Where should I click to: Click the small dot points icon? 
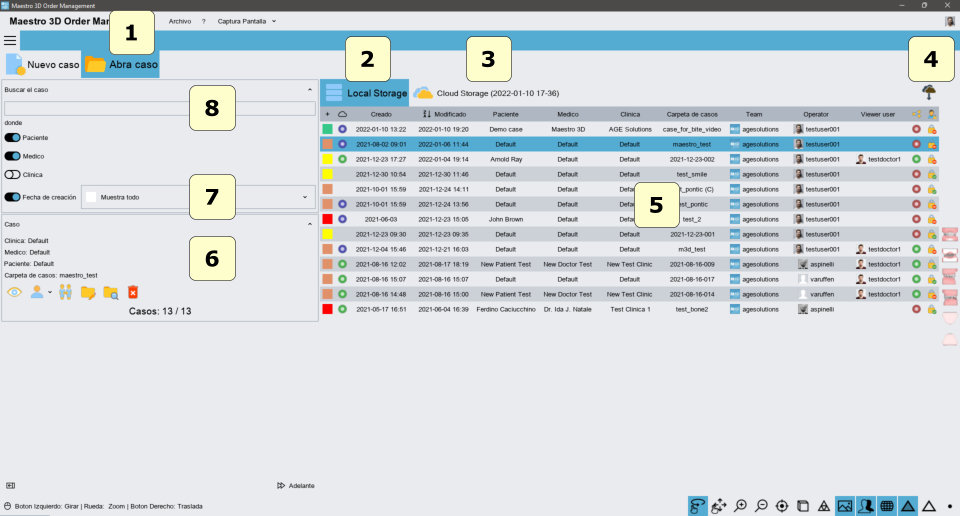(950, 506)
